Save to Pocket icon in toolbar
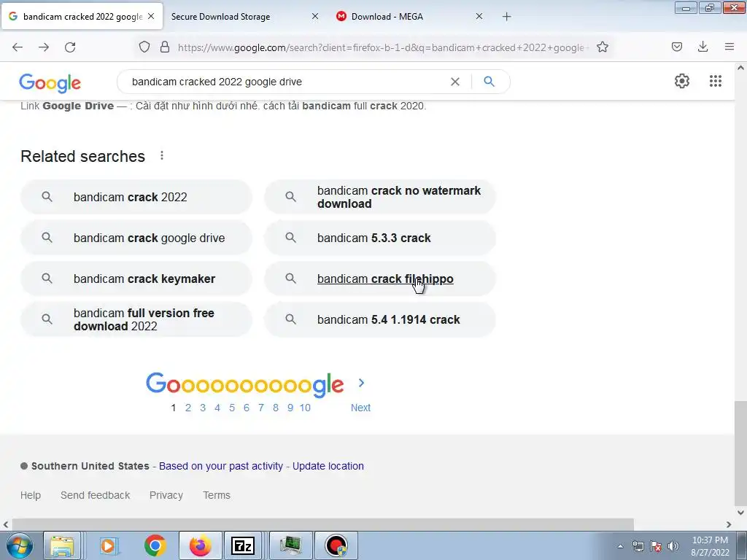Screen dimensions: 747x560 (x=676, y=47)
